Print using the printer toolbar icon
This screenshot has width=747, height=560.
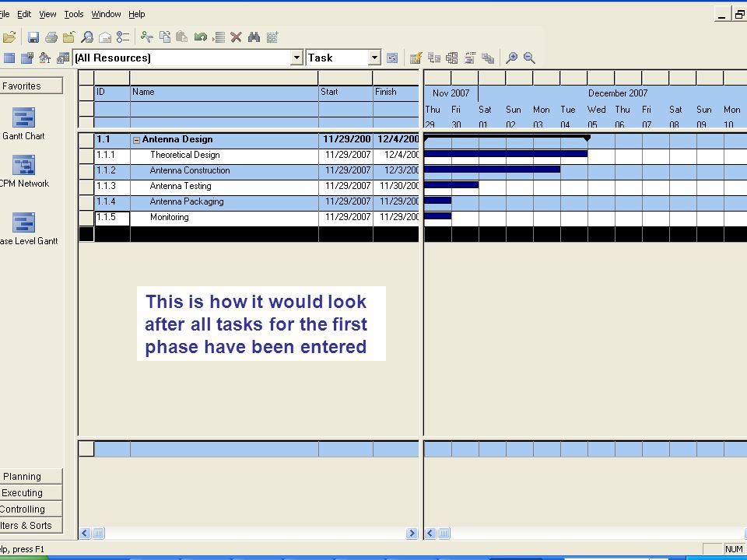tap(51, 37)
